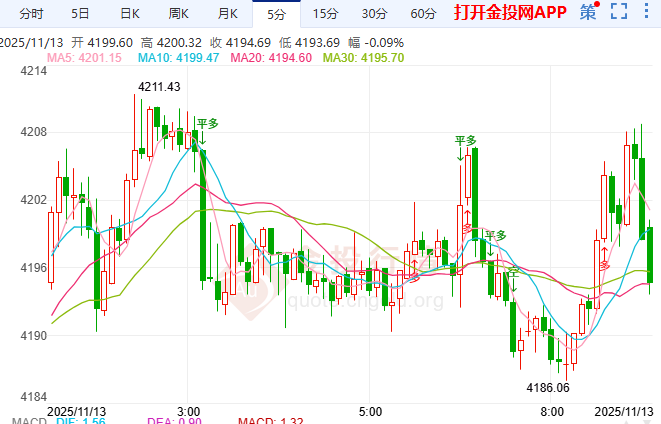Image resolution: width=661 pixels, height=424 pixels.
Task: Click the 8:00 time axis label
Action: pyautogui.click(x=552, y=412)
